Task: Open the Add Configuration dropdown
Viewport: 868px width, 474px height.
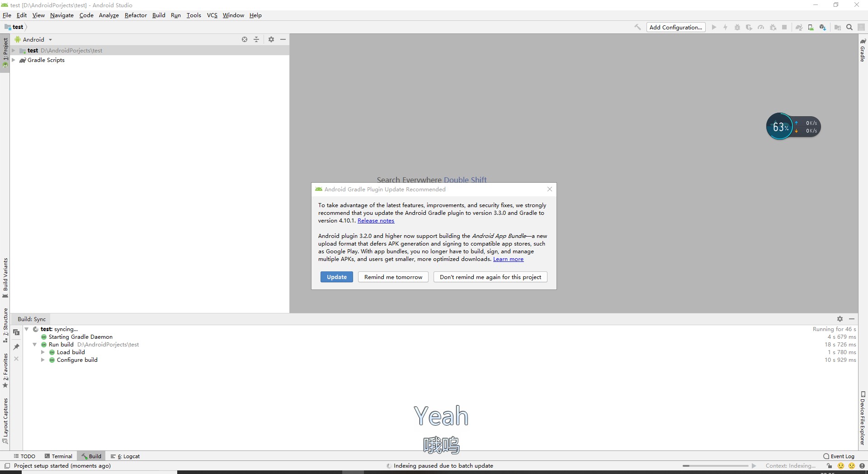Action: (x=676, y=27)
